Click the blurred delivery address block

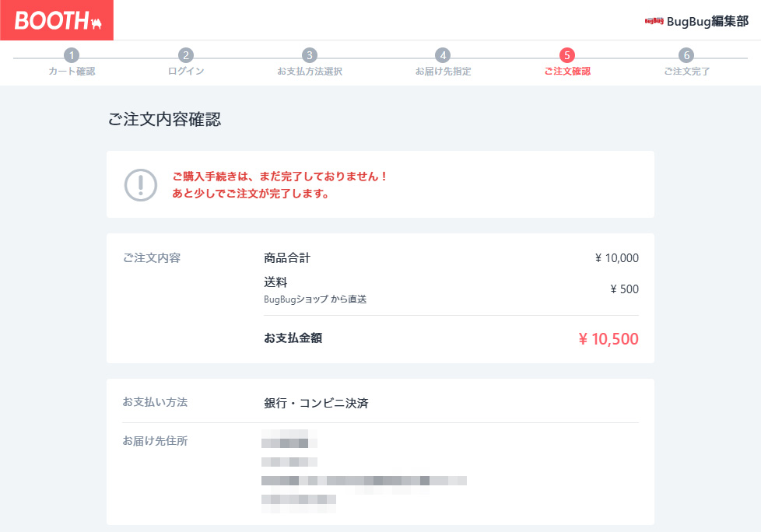[363, 471]
